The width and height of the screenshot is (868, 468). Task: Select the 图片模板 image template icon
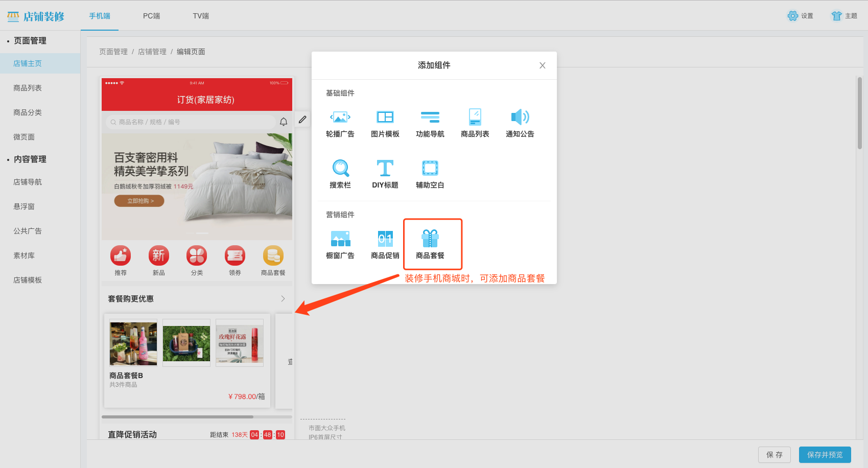(385, 123)
